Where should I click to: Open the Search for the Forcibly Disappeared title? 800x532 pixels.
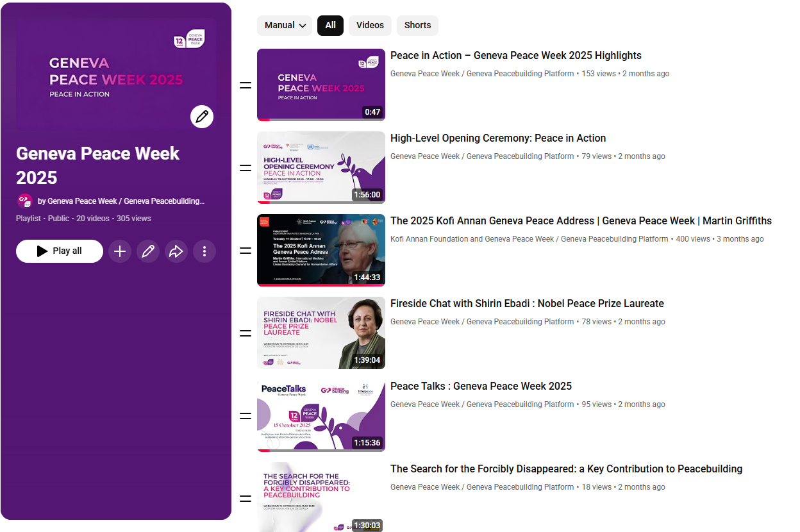click(566, 469)
